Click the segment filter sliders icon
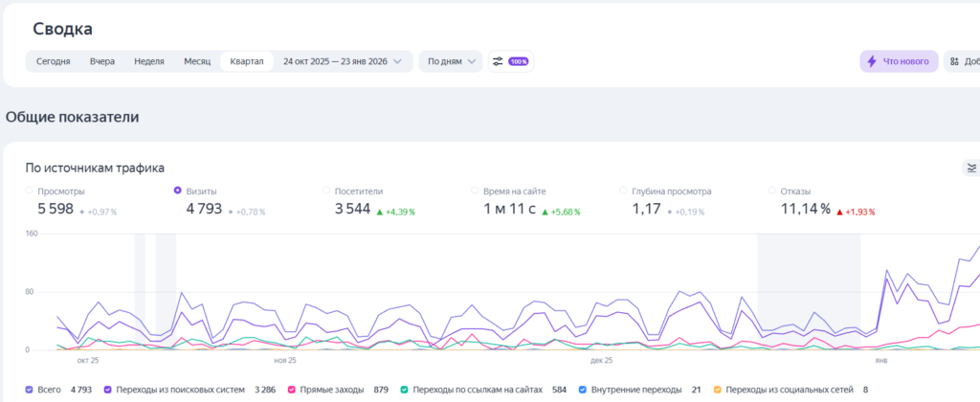 pyautogui.click(x=498, y=61)
